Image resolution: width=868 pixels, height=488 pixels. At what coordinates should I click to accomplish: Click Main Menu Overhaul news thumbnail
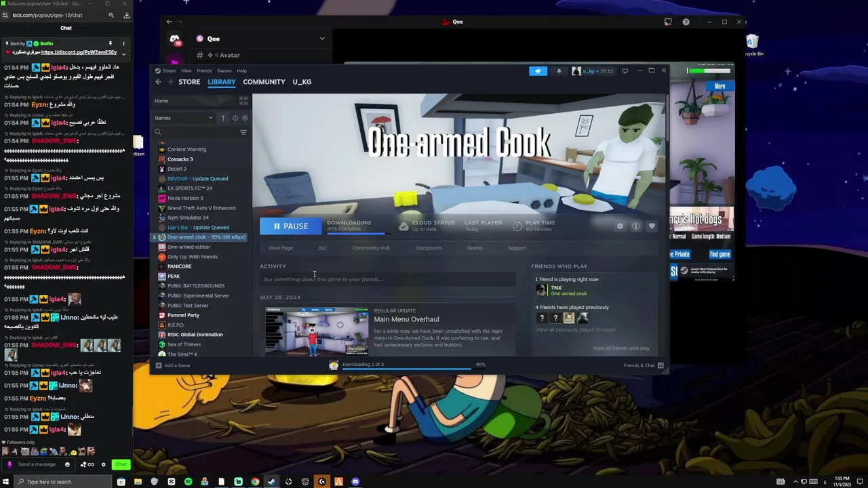(317, 331)
